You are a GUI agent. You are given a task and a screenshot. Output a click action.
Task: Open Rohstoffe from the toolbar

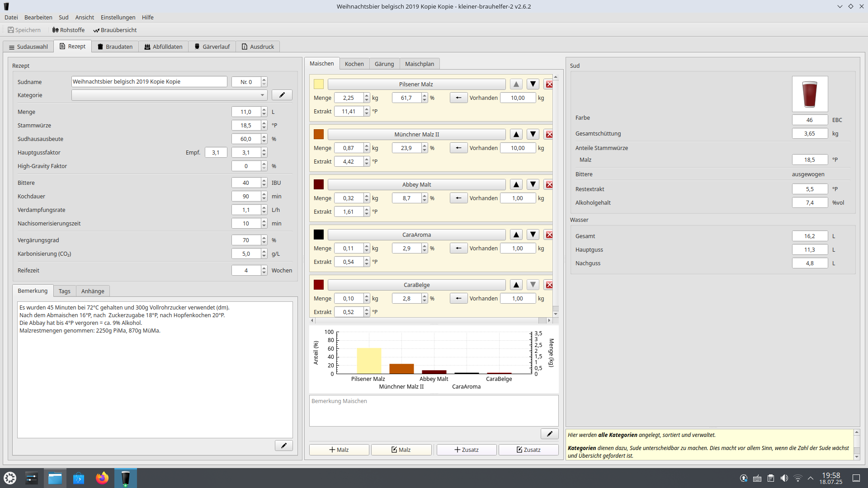68,30
